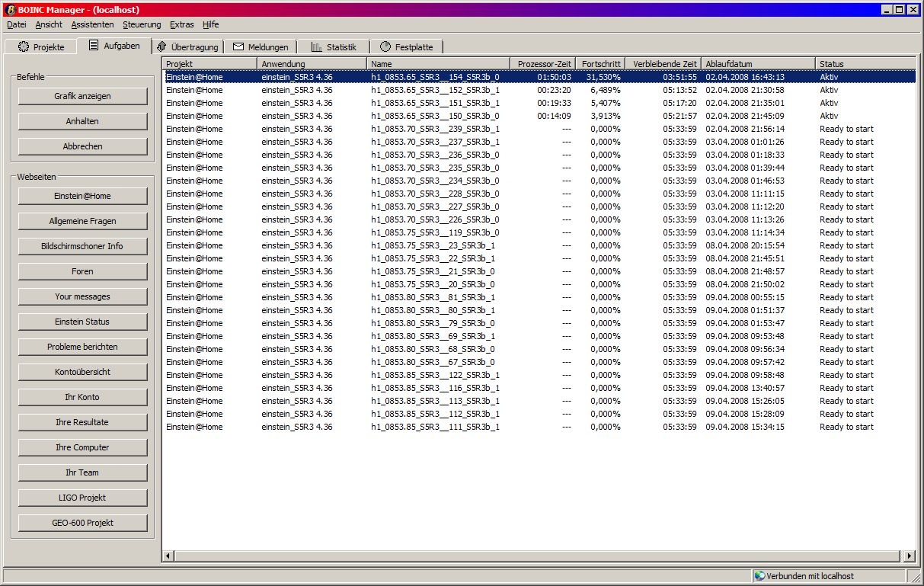Click the 31,530% progress value

603,77
